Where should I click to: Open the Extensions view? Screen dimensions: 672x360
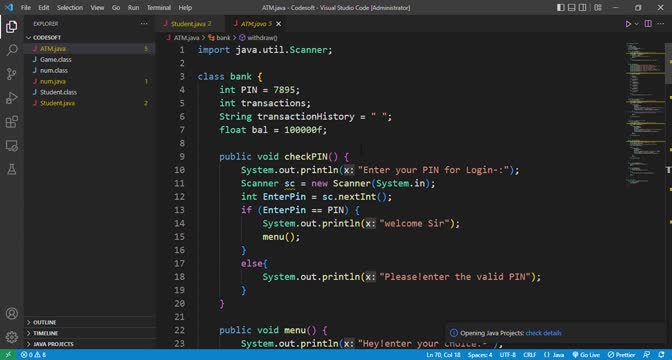pyautogui.click(x=12, y=122)
